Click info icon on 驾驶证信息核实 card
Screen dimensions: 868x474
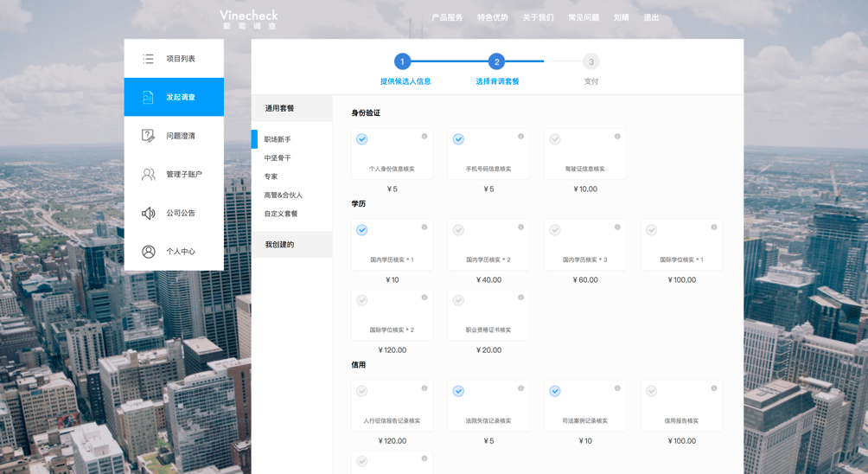(x=617, y=137)
